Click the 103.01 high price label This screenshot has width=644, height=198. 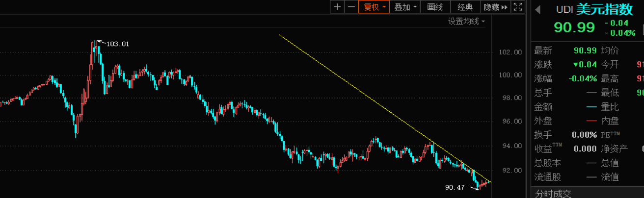[118, 44]
